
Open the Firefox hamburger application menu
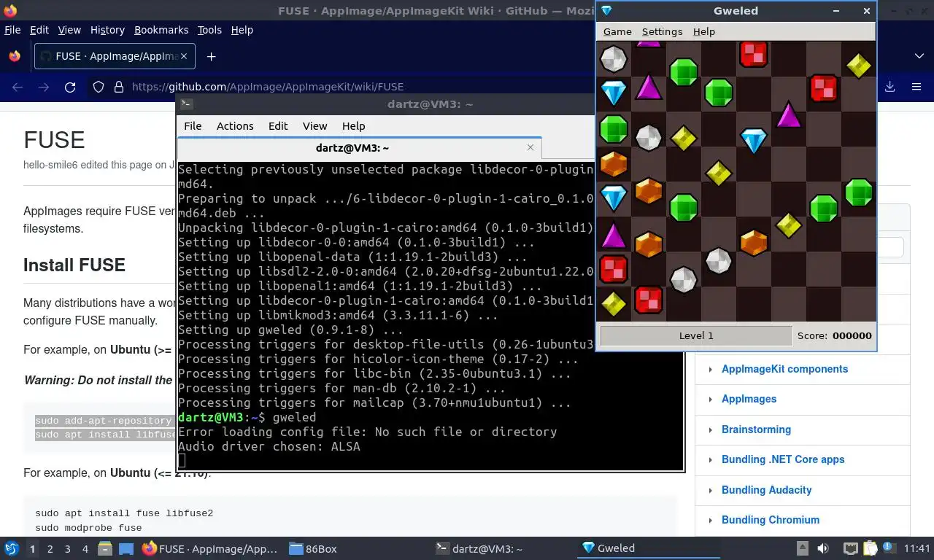coord(916,87)
